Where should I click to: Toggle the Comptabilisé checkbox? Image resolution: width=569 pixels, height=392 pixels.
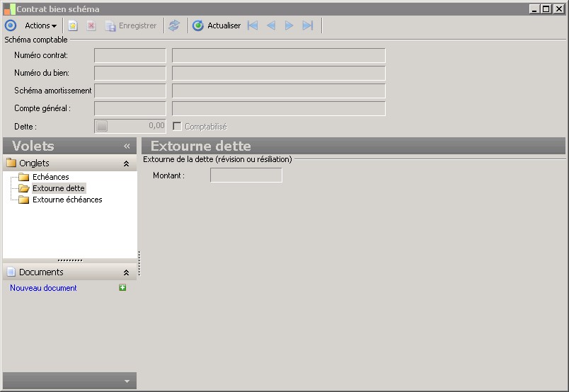point(177,127)
